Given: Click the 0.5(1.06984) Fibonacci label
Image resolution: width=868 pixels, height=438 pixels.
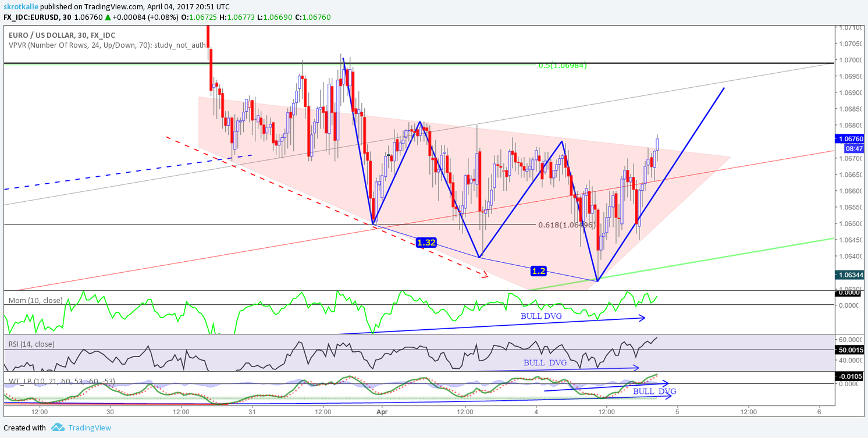Looking at the screenshot, I should pyautogui.click(x=563, y=66).
